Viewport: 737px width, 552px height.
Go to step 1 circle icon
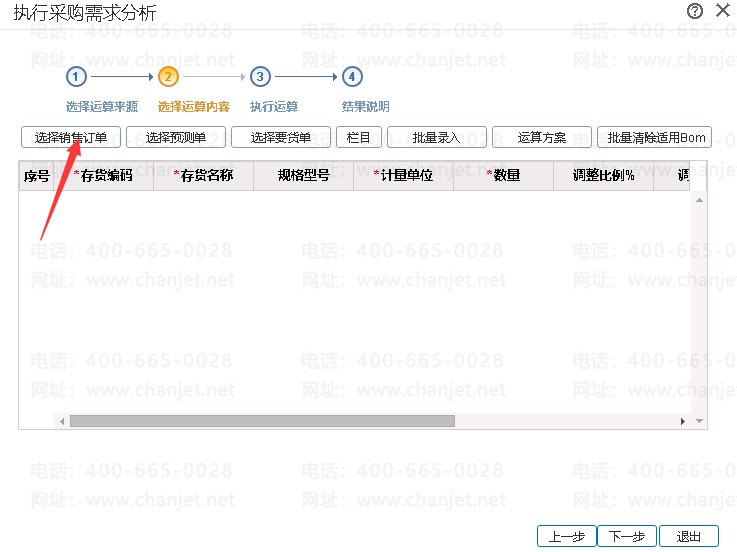tap(76, 77)
